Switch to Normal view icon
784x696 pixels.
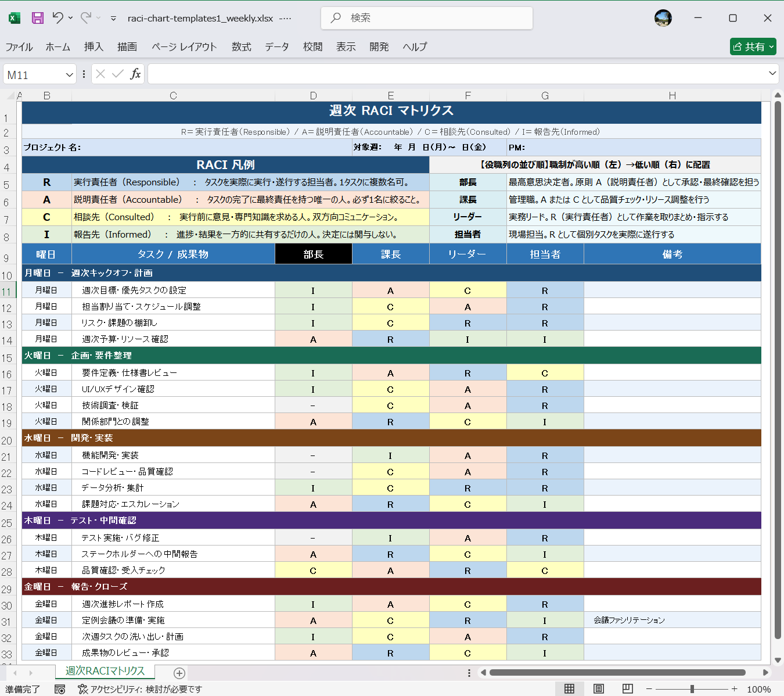click(569, 688)
